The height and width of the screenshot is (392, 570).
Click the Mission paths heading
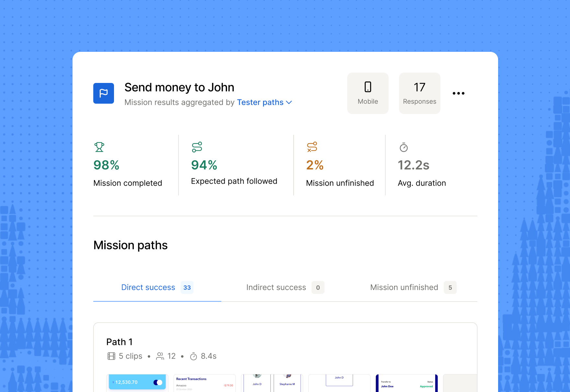(x=131, y=245)
